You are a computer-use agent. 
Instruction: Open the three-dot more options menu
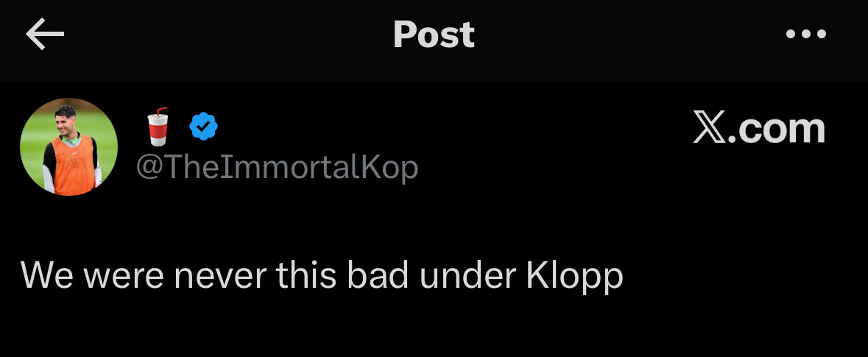[806, 34]
